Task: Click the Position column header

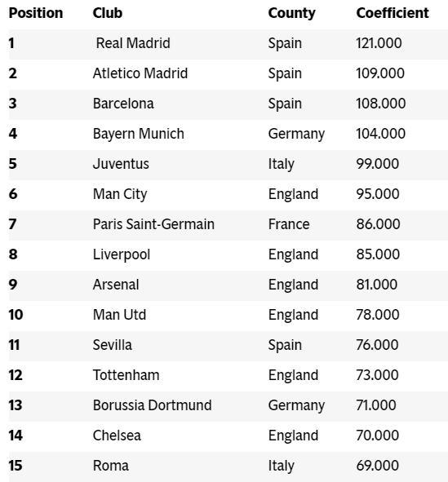Action: click(x=36, y=13)
